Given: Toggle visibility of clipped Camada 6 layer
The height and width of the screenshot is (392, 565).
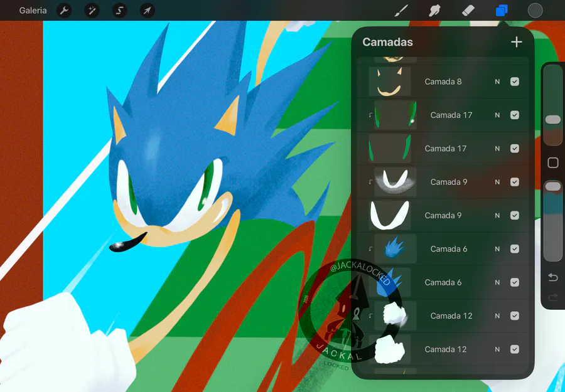Looking at the screenshot, I should [x=515, y=249].
